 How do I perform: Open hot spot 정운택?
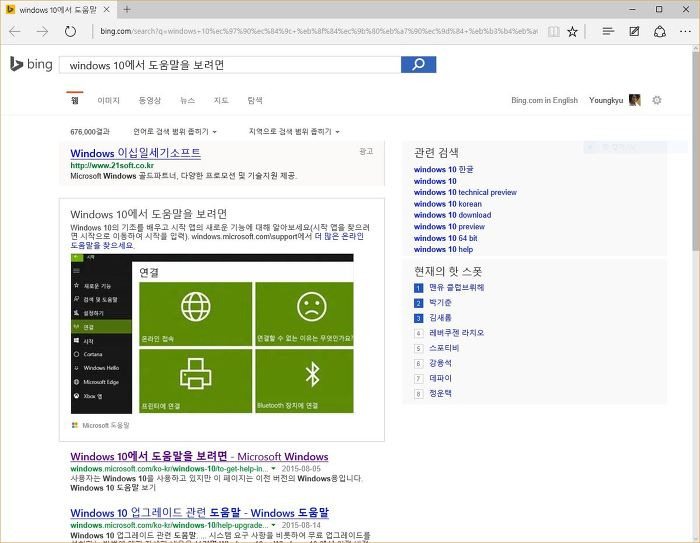click(x=440, y=393)
